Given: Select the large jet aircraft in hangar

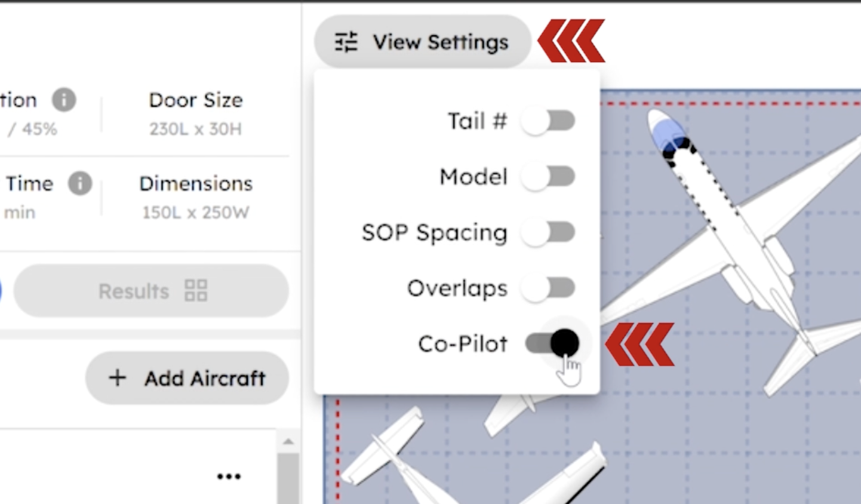Looking at the screenshot, I should [734, 239].
